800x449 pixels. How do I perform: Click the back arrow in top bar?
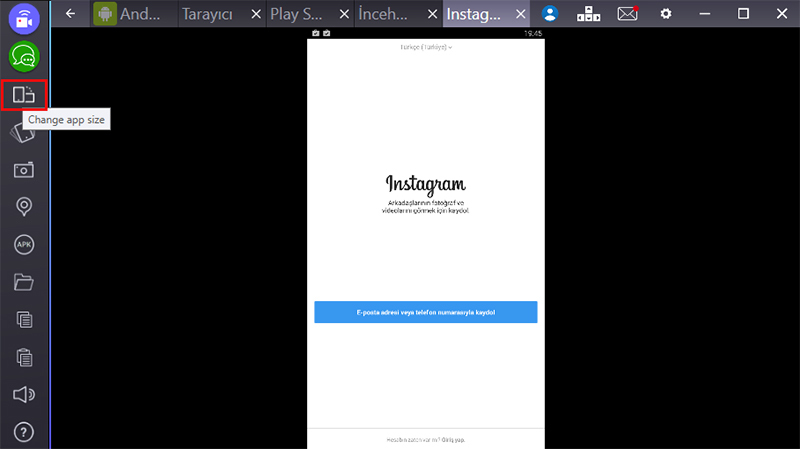(x=70, y=14)
